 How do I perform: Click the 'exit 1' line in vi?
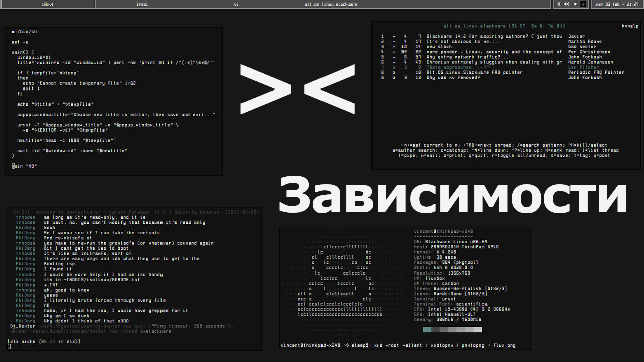(31, 88)
